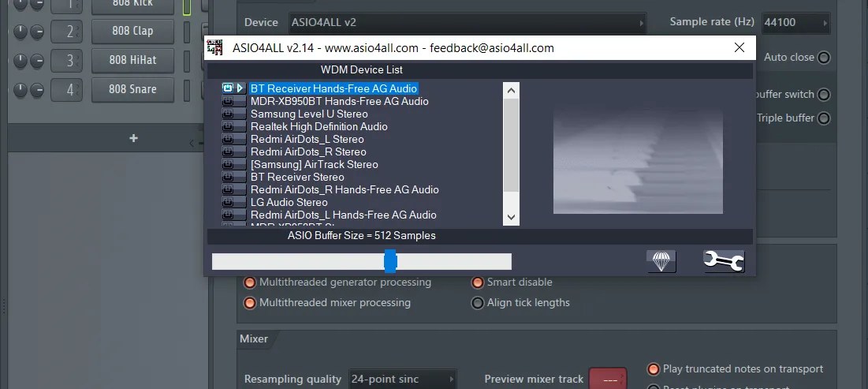The image size is (868, 389).
Task: Disable Multithreaded mixer processing
Action: [x=250, y=303]
